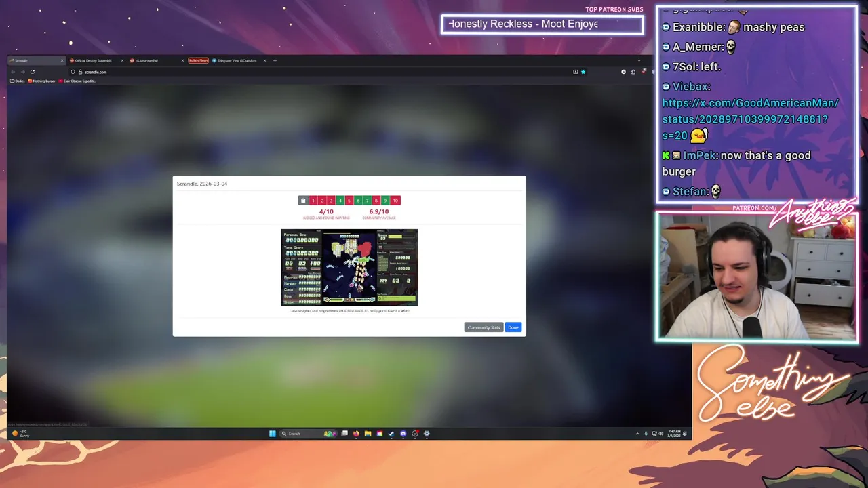868x488 pixels.
Task: Open Steam from the taskbar
Action: point(391,434)
